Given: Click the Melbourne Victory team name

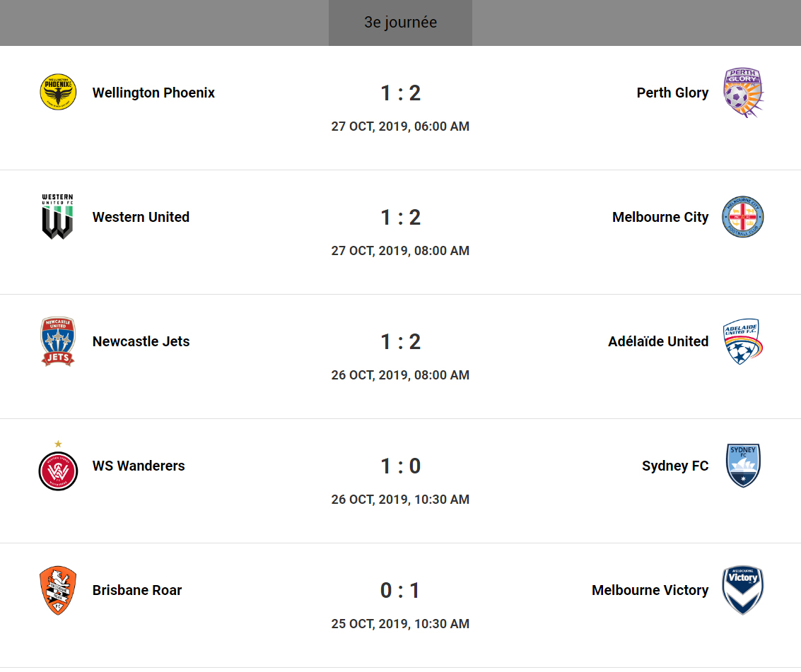Looking at the screenshot, I should [x=650, y=590].
